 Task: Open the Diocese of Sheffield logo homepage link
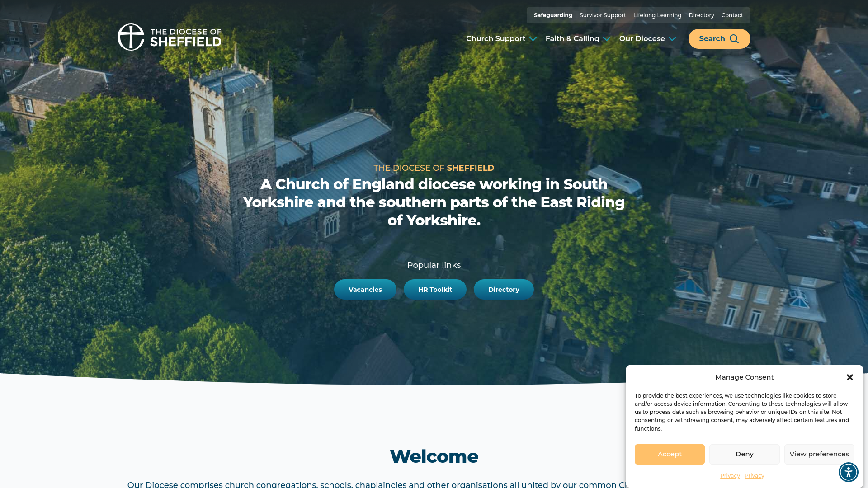[170, 37]
